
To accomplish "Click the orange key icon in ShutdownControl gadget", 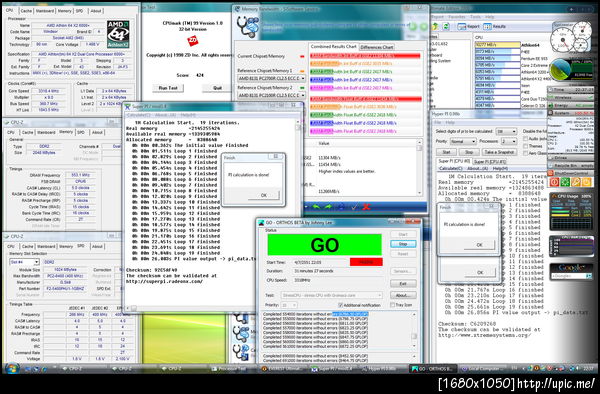I will point(576,182).
